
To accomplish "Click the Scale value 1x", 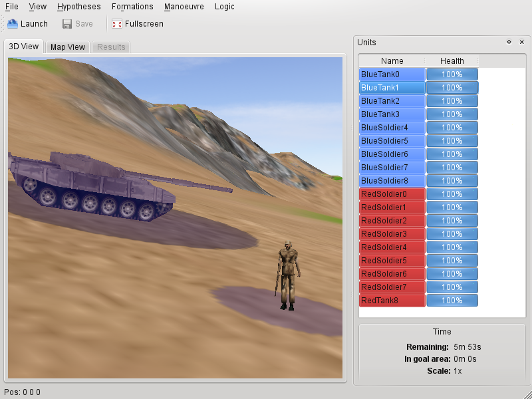I will click(x=458, y=371).
